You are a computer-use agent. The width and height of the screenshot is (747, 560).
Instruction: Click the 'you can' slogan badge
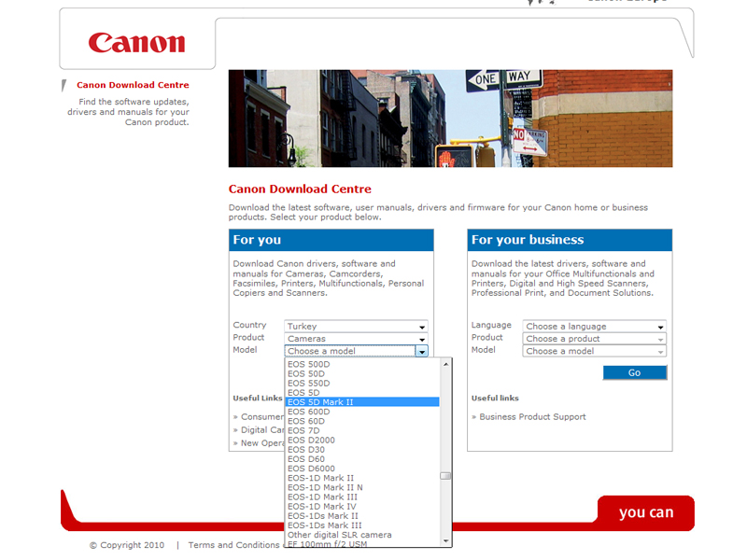click(645, 512)
